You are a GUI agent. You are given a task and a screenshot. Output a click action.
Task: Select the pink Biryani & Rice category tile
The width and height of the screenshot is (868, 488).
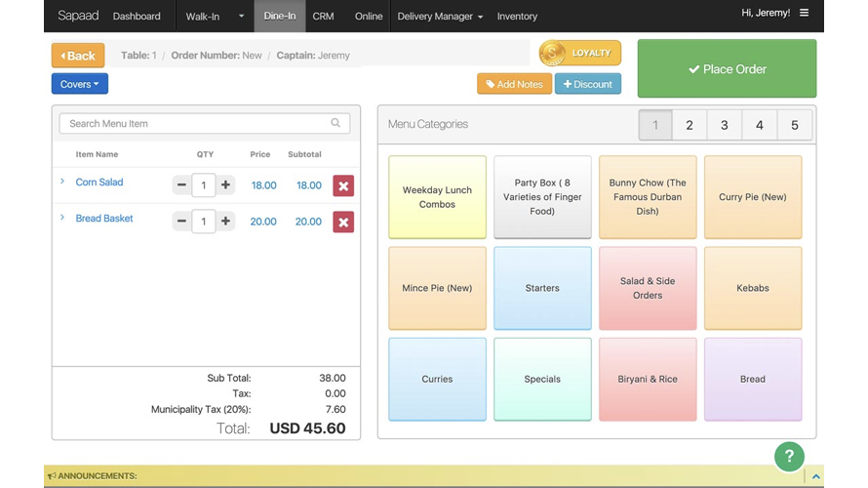(648, 379)
